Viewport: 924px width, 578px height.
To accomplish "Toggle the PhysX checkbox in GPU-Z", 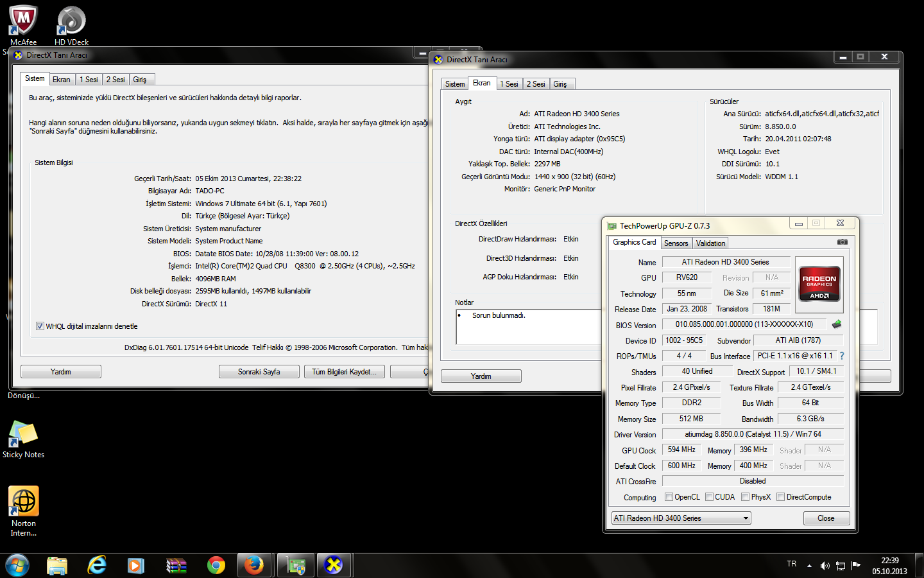I will tap(745, 496).
